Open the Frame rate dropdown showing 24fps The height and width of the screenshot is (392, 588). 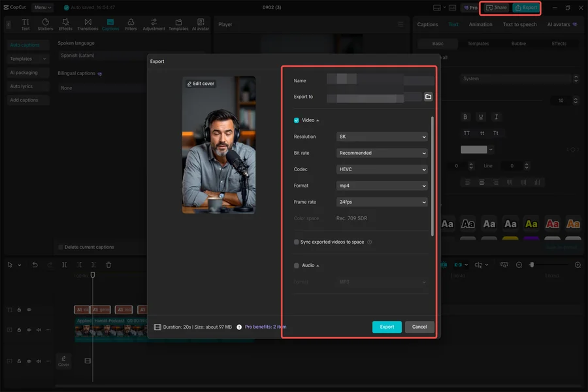click(381, 202)
